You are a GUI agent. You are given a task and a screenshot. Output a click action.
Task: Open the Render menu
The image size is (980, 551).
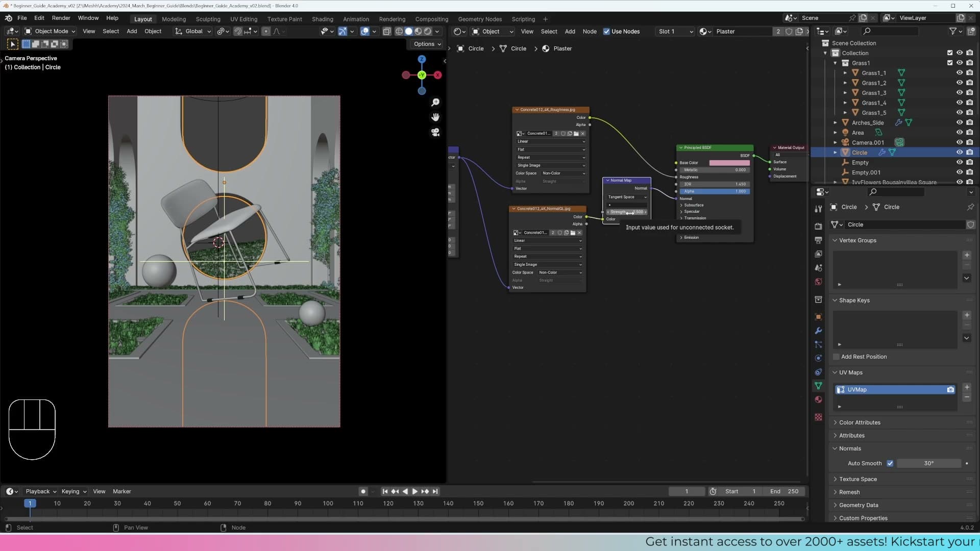coord(61,18)
